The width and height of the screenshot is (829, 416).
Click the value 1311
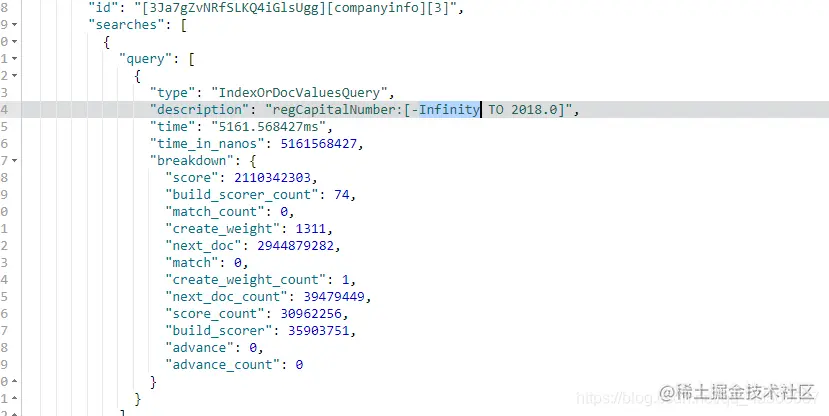tap(311, 228)
